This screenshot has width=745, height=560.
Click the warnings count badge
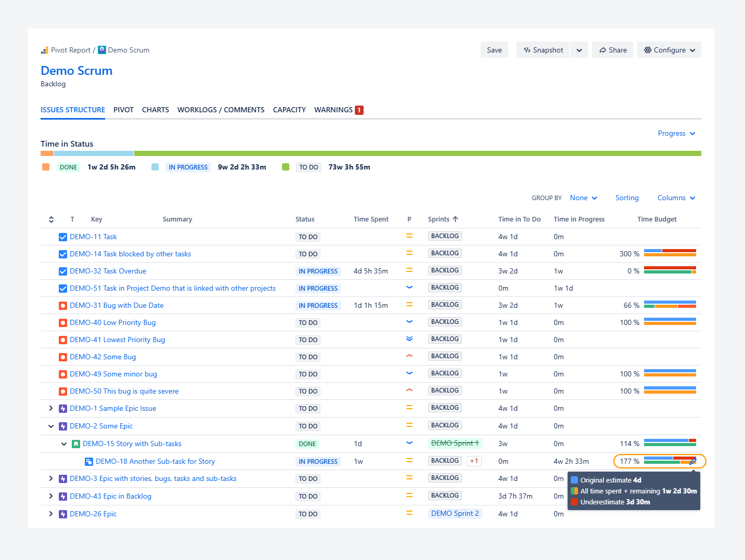(x=359, y=110)
